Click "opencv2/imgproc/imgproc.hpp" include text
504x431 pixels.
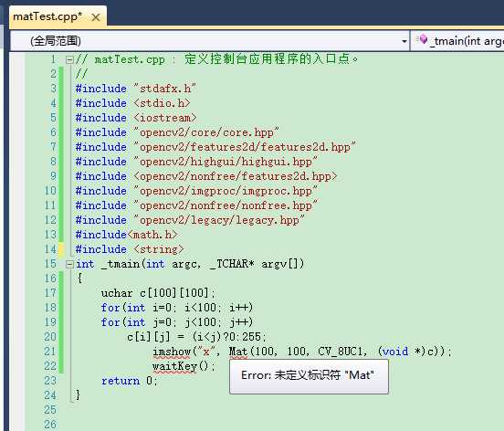(x=226, y=191)
